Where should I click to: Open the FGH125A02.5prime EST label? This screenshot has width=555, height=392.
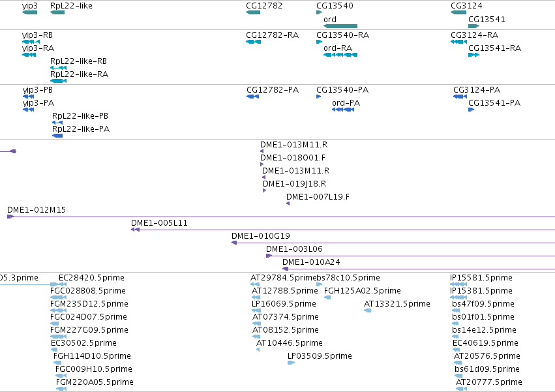pos(363,291)
